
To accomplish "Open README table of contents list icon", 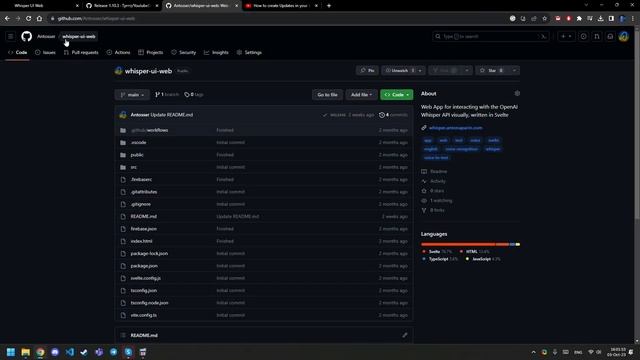I will coord(123,335).
